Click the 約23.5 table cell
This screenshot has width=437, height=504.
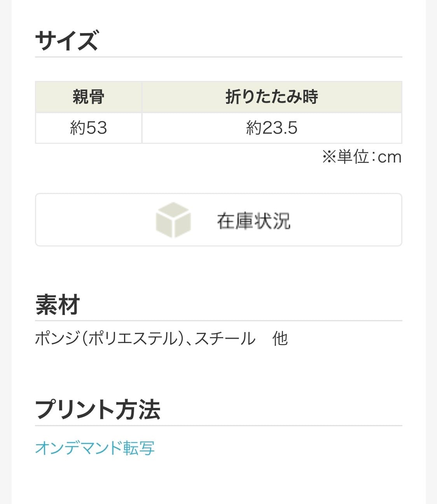[x=272, y=128]
